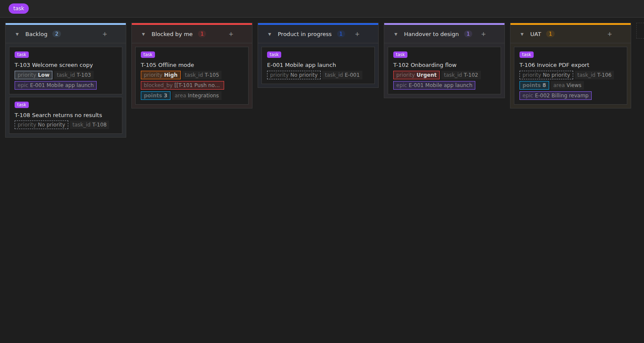Viewport: 644px width, 343px height.
Task: Click No priority chip on T-108 card
Action: (x=41, y=125)
